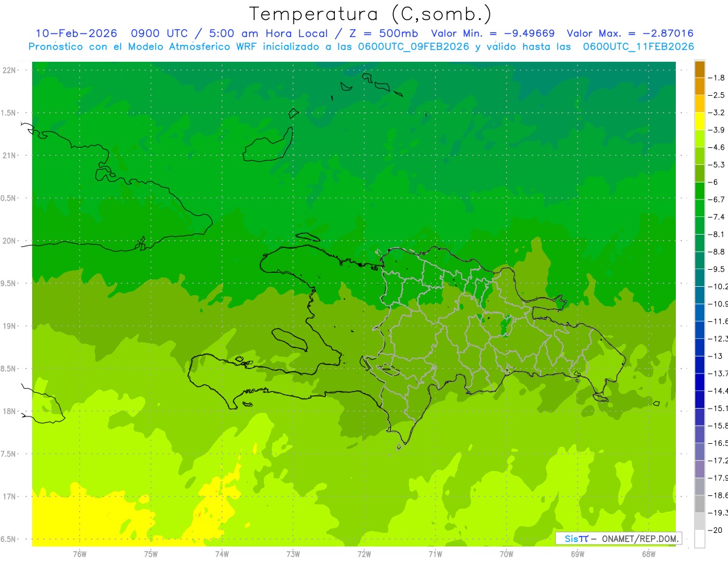Select the "0600UTC_11FEB2026" valid-until time
Image resolution: width=728 pixels, height=562 pixels.
(x=638, y=47)
